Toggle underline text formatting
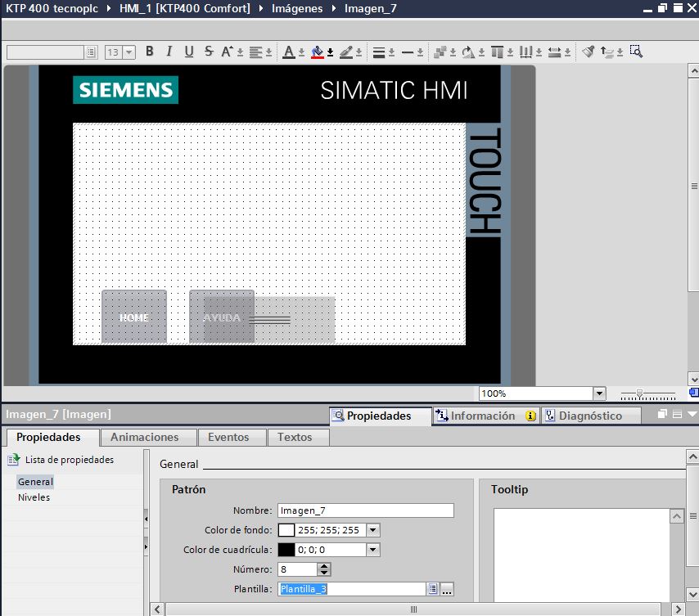This screenshot has height=616, width=699. coord(189,52)
